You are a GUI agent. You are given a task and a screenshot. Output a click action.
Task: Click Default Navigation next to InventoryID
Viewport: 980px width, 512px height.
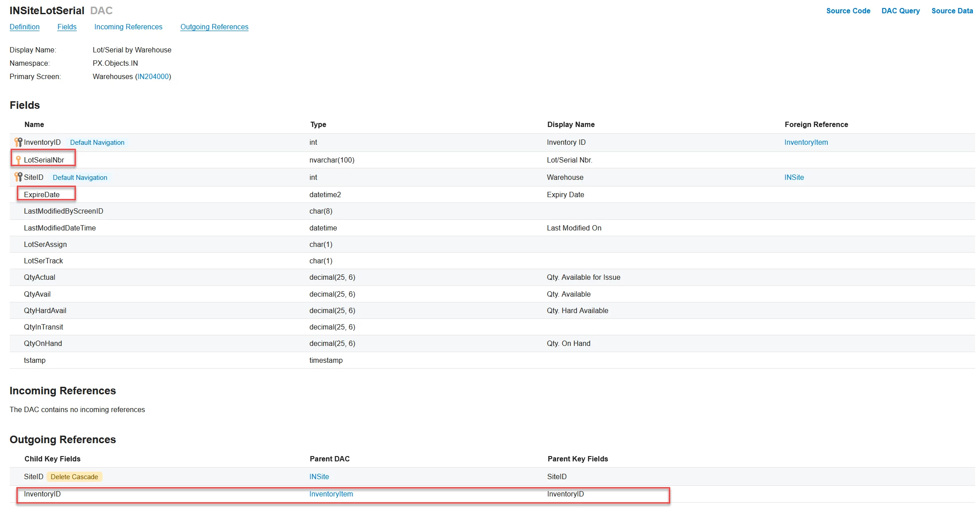pyautogui.click(x=97, y=143)
